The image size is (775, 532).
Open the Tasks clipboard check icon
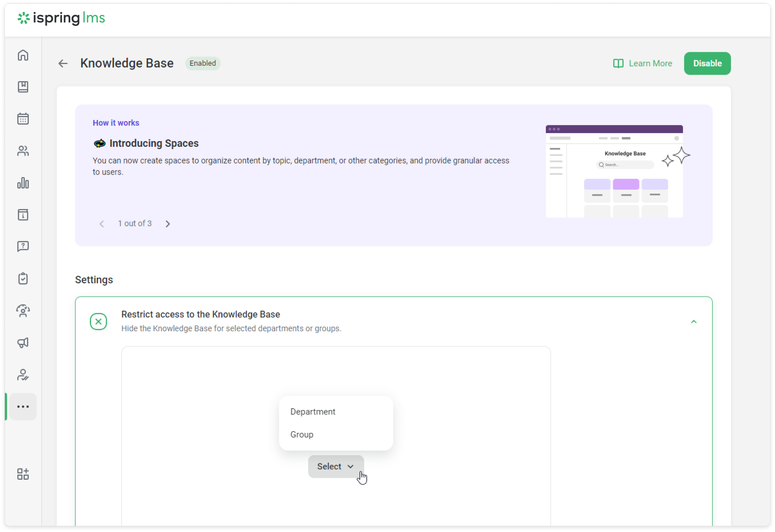(23, 278)
